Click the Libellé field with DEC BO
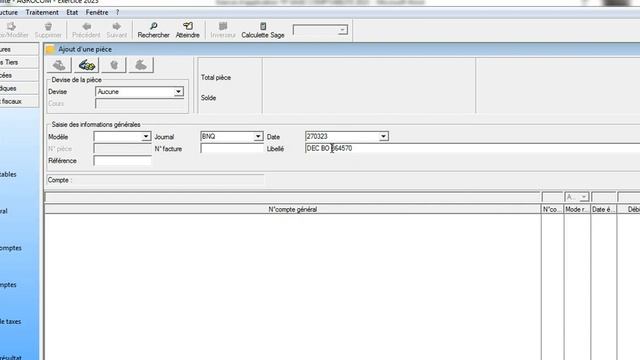Image resolution: width=640 pixels, height=360 pixels. pos(472,149)
